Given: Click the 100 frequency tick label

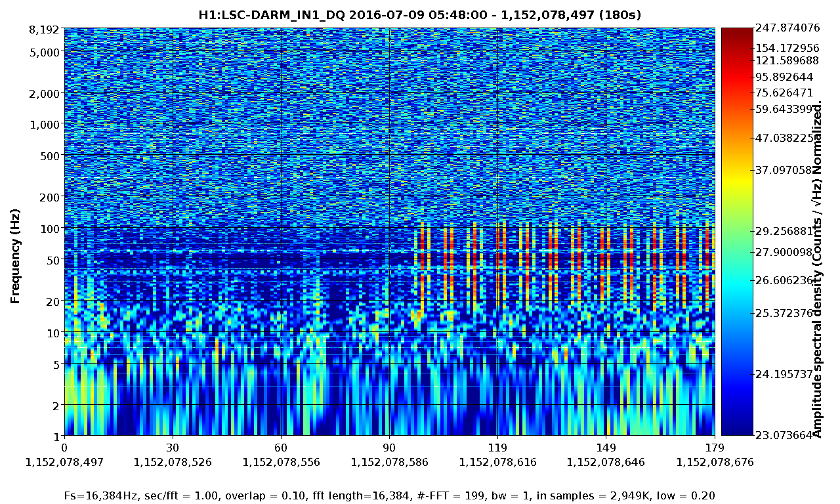Looking at the screenshot, I should (49, 228).
